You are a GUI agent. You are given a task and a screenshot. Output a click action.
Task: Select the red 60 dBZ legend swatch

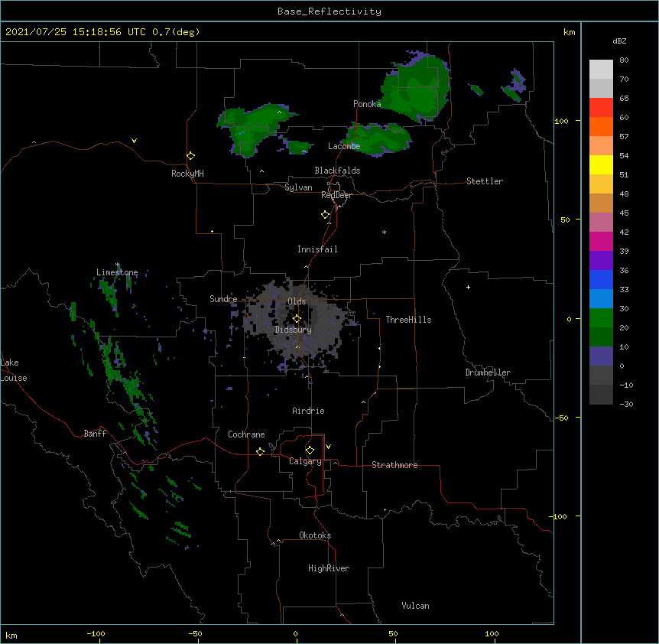pyautogui.click(x=601, y=108)
